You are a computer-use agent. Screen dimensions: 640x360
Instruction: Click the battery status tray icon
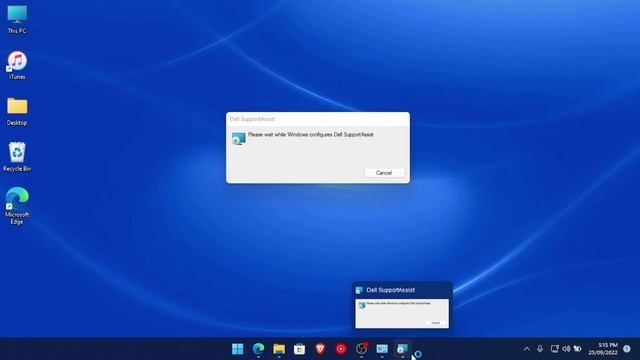[x=578, y=349]
